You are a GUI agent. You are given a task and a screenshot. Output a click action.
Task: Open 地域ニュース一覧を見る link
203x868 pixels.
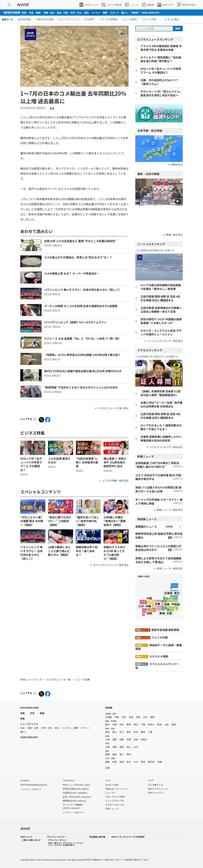pyautogui.click(x=168, y=568)
